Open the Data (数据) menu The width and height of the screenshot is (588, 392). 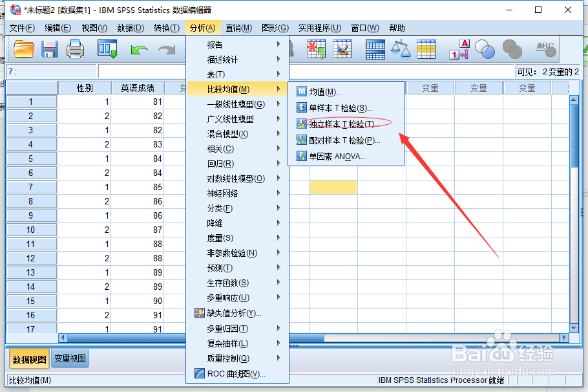tap(131, 28)
